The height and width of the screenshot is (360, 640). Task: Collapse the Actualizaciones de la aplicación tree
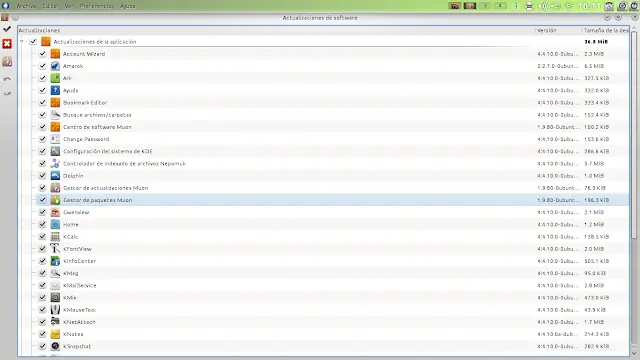(x=22, y=41)
